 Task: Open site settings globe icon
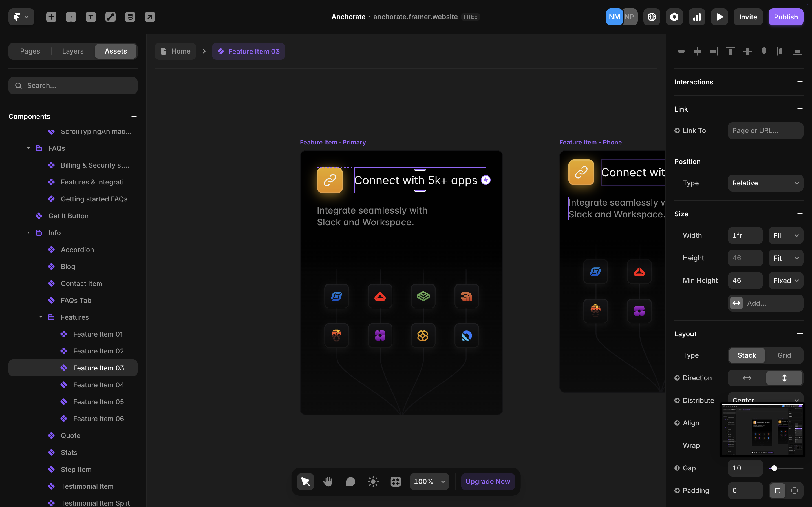(652, 17)
